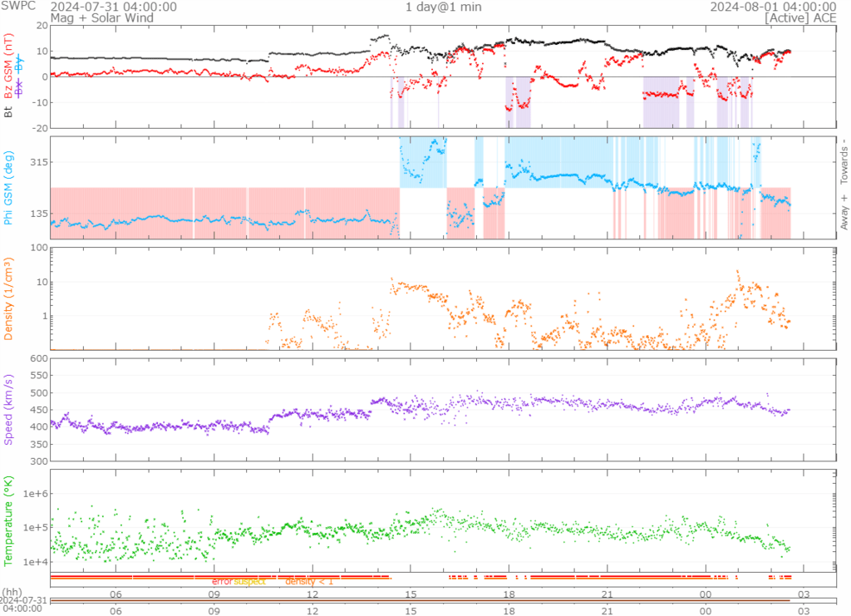The image size is (851, 616).
Task: Click the orange 'density < 1' legend entry
Action: [308, 581]
